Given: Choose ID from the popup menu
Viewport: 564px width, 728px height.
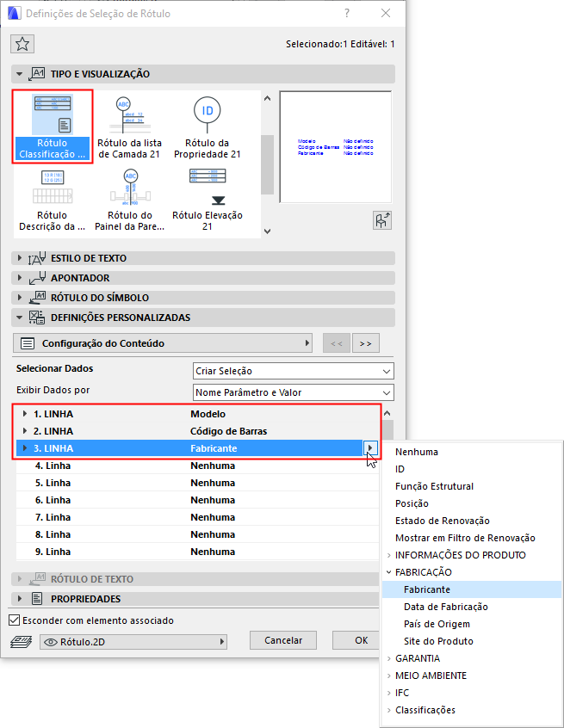Looking at the screenshot, I should (471, 469).
